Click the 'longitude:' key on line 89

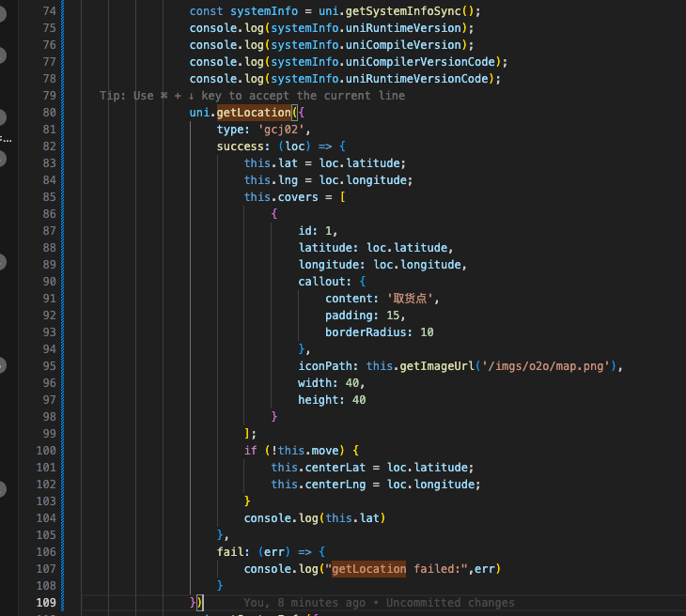pos(332,265)
